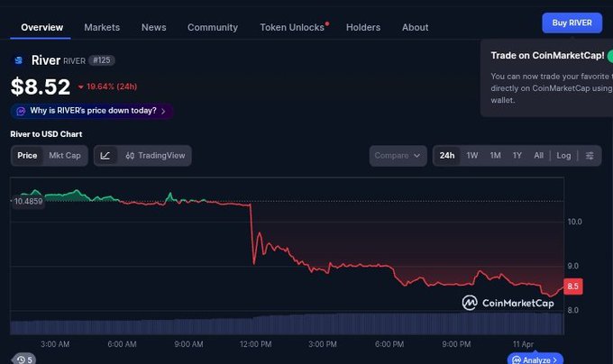Click the chevron after price down question

coord(163,112)
